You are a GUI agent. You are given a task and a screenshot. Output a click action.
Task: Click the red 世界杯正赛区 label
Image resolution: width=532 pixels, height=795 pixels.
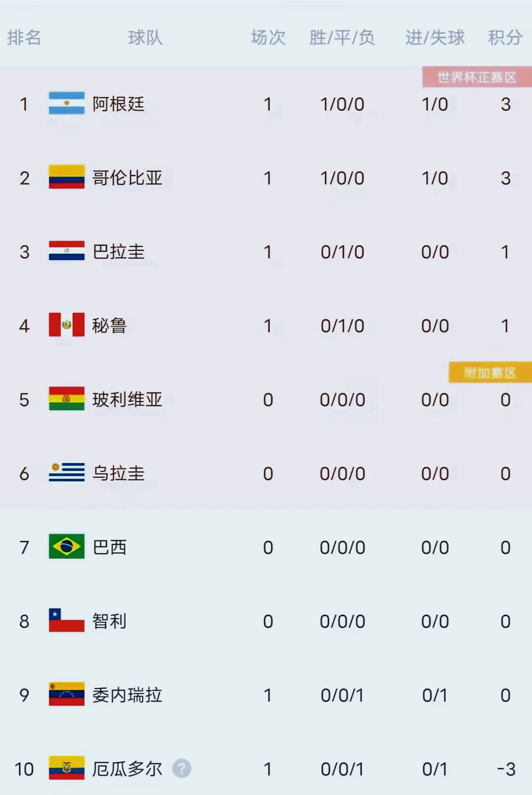(477, 77)
